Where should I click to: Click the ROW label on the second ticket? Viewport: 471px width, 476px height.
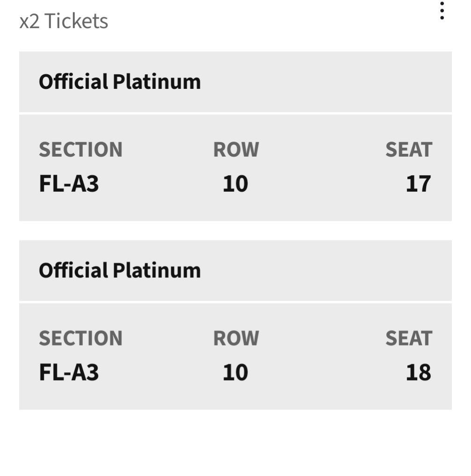236,339
